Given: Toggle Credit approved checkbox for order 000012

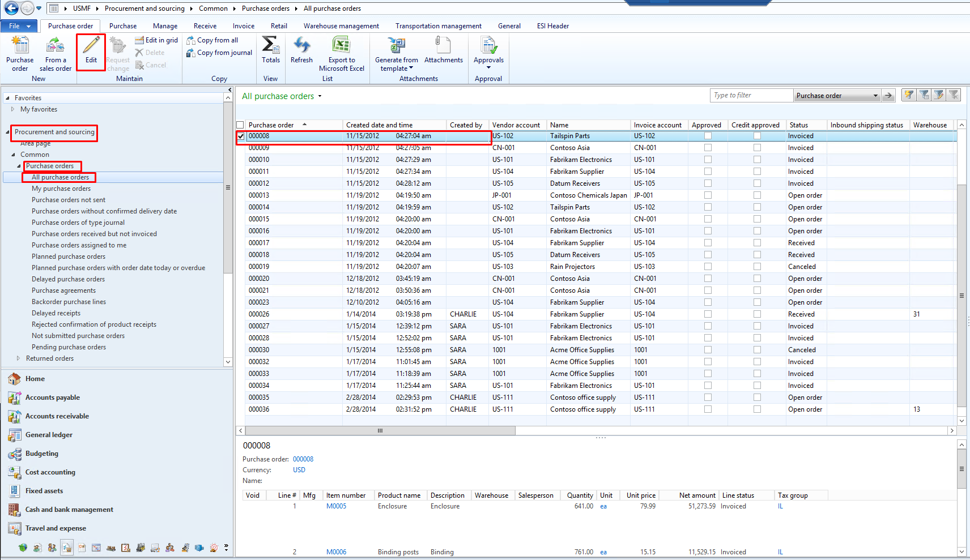Looking at the screenshot, I should (x=757, y=183).
